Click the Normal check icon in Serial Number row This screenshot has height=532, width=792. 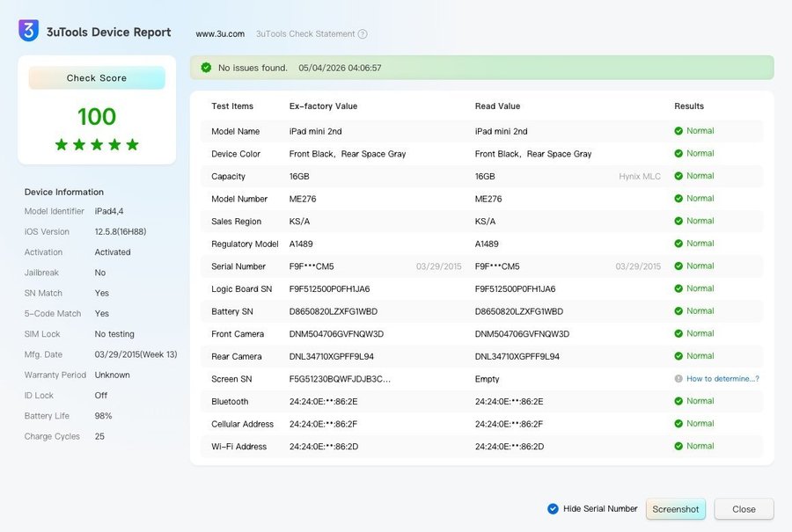pos(678,266)
